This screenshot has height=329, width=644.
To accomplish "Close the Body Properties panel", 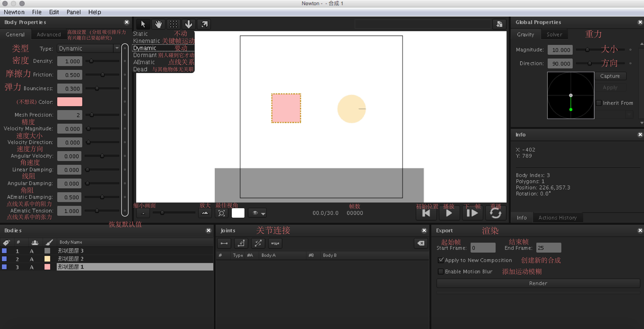I will click(127, 22).
